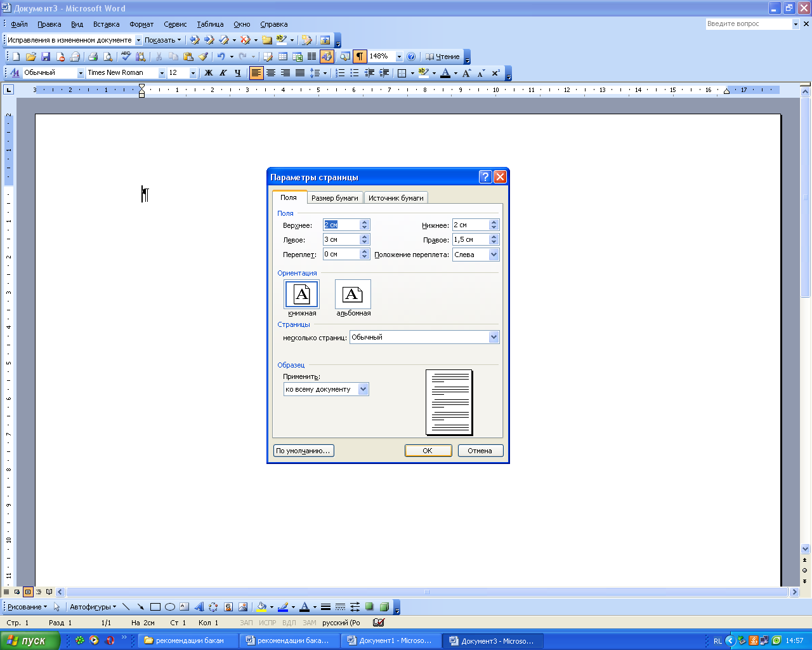Image resolution: width=812 pixels, height=650 pixels.
Task: Click the пуск Start button
Action: [x=30, y=640]
